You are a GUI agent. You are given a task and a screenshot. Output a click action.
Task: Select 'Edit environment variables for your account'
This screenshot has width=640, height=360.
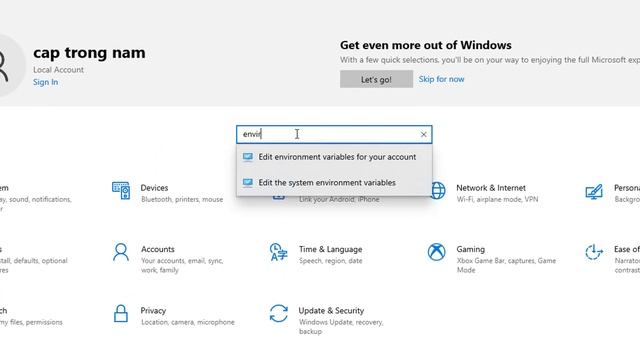[x=334, y=157]
